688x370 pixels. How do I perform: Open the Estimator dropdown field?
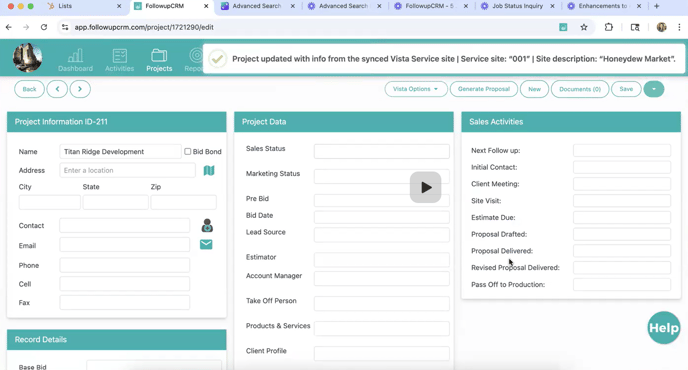tap(382, 260)
